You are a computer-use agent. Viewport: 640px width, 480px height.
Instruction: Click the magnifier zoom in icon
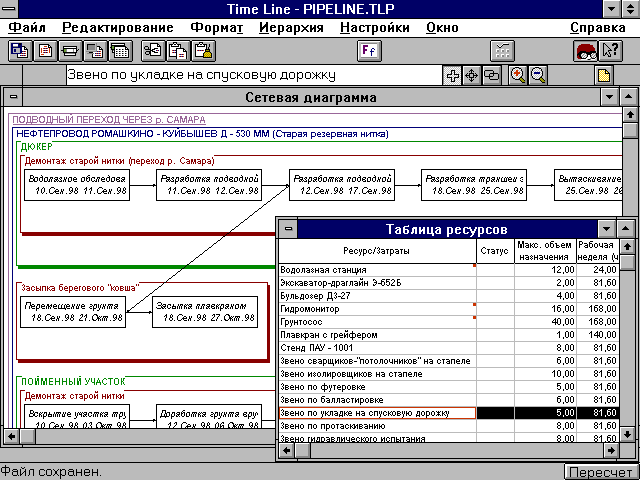coord(518,75)
